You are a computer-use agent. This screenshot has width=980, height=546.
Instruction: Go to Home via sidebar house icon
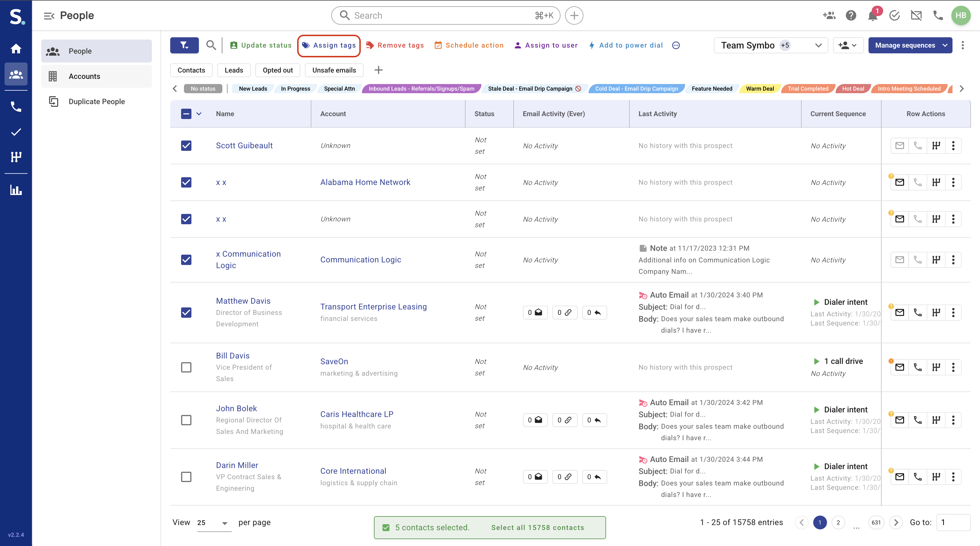pyautogui.click(x=15, y=49)
